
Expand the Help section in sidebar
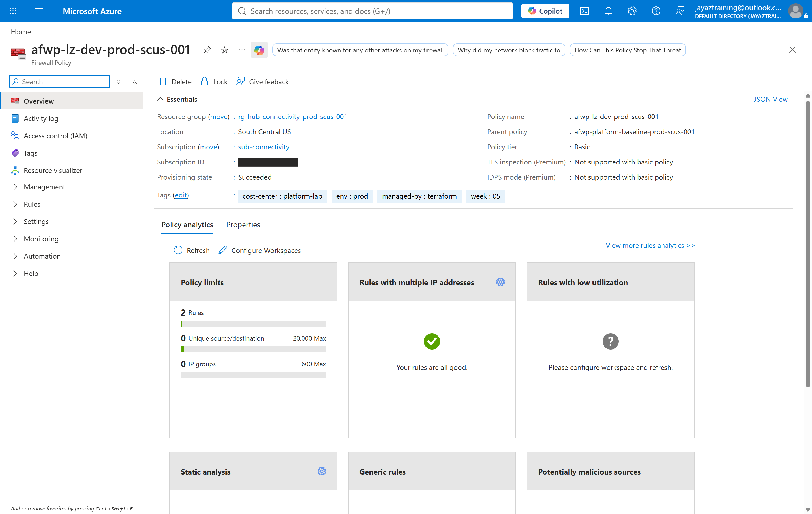[x=15, y=273]
